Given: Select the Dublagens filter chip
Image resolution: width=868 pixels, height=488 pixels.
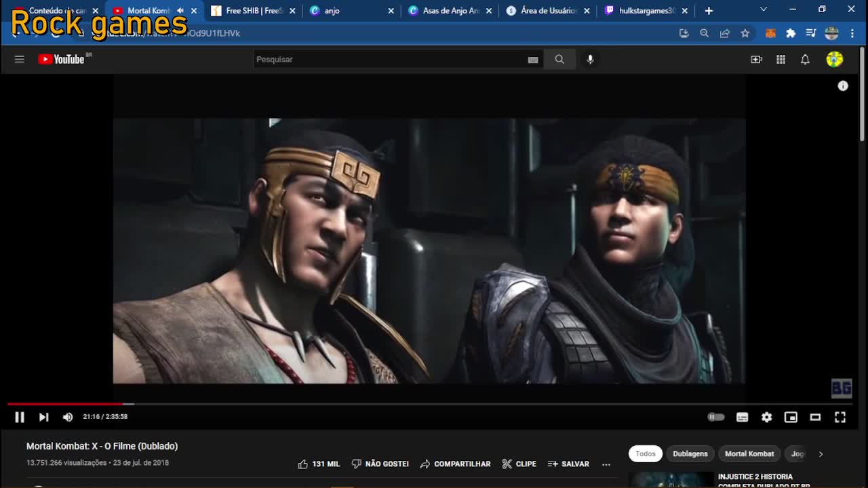Looking at the screenshot, I should [x=690, y=454].
